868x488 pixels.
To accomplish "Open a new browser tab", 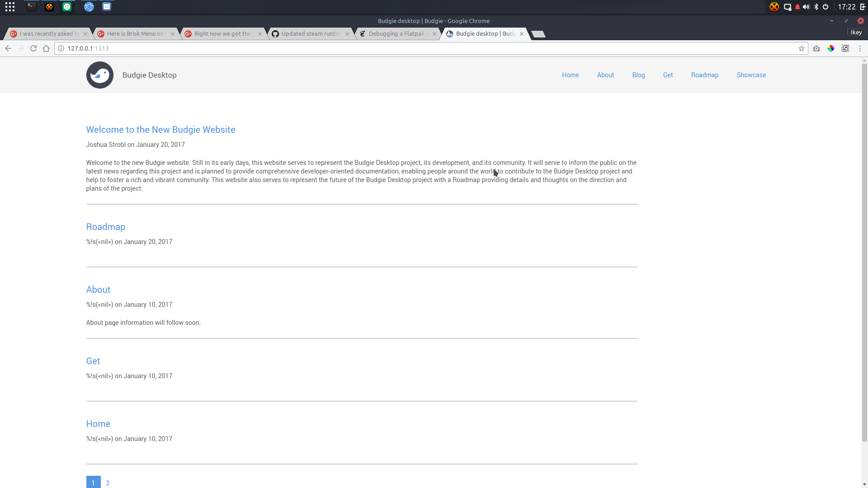I will pyautogui.click(x=538, y=34).
